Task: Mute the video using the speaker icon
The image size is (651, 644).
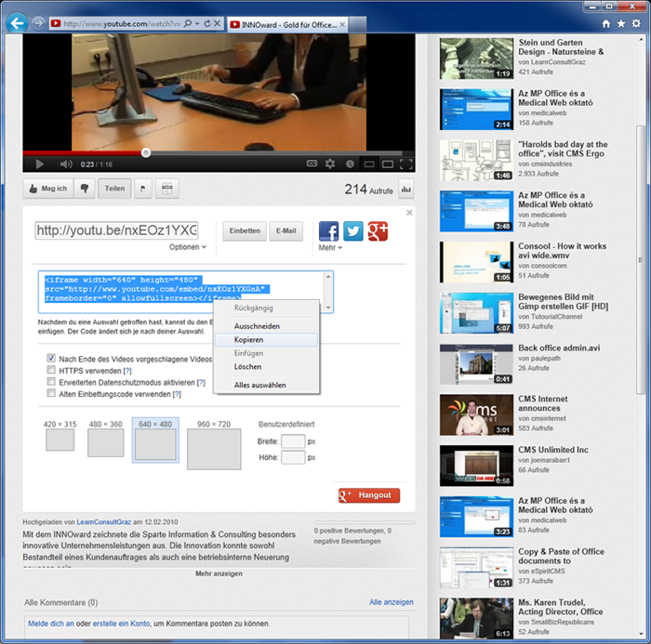Action: tap(66, 164)
